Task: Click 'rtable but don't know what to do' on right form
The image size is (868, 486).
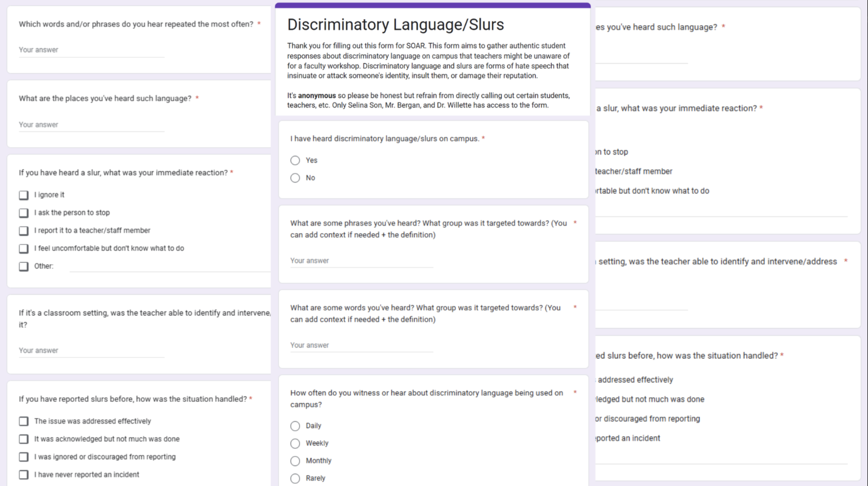Action: pos(652,191)
